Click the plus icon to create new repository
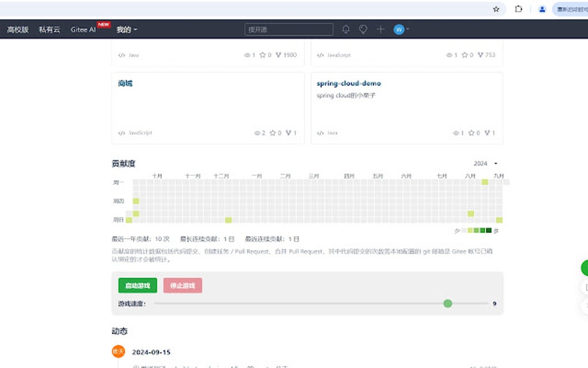 [380, 29]
